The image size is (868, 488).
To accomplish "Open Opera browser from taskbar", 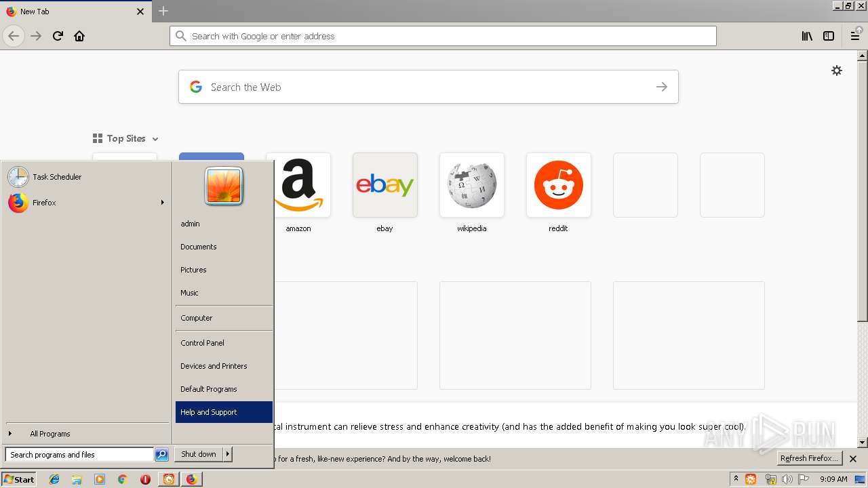I will (145, 479).
